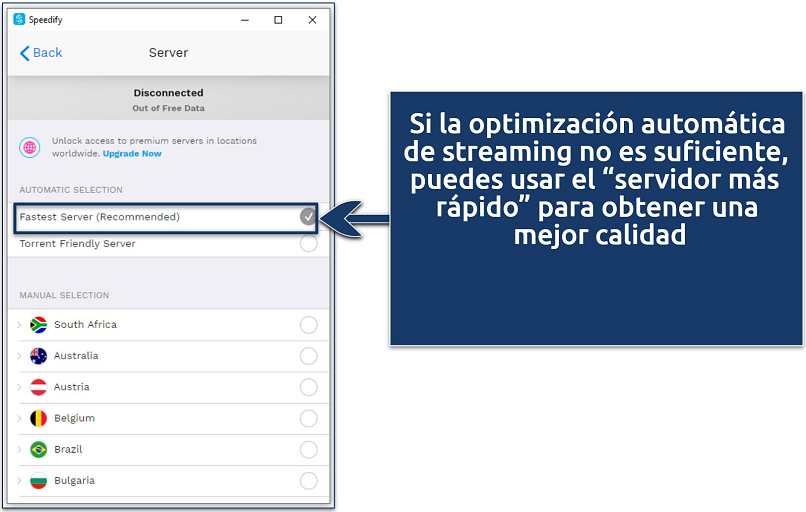Select the South Africa server radio button

(308, 325)
